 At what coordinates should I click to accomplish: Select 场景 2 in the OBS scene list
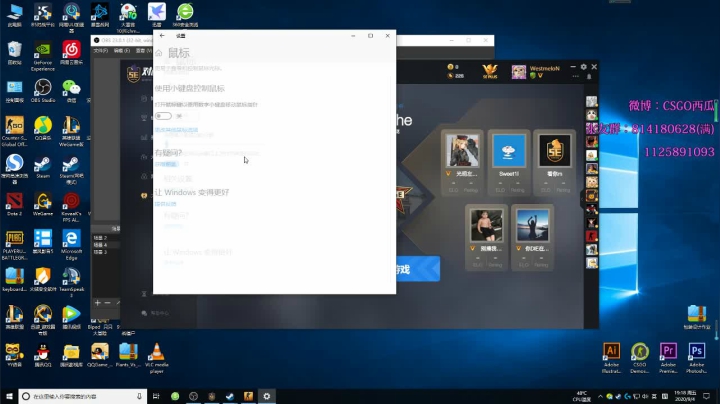tap(100, 238)
